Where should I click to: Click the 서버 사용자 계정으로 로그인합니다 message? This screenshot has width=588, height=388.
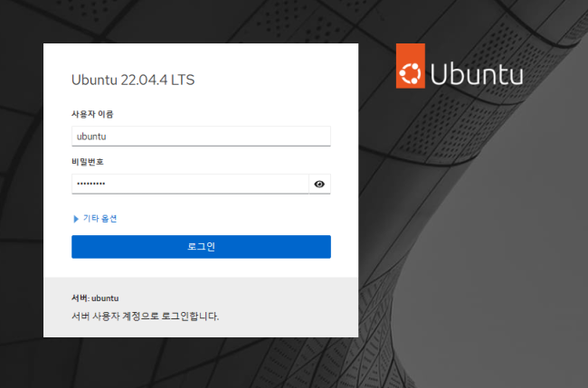pyautogui.click(x=145, y=316)
